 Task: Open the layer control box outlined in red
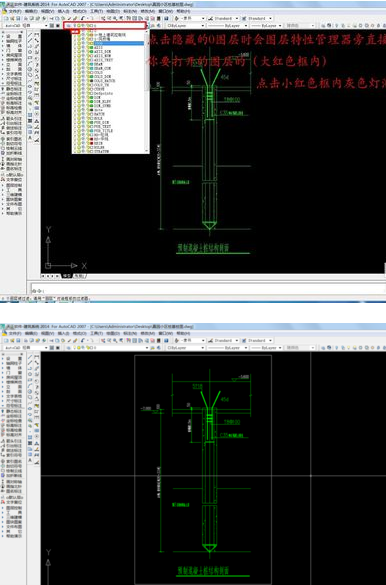(105, 25)
